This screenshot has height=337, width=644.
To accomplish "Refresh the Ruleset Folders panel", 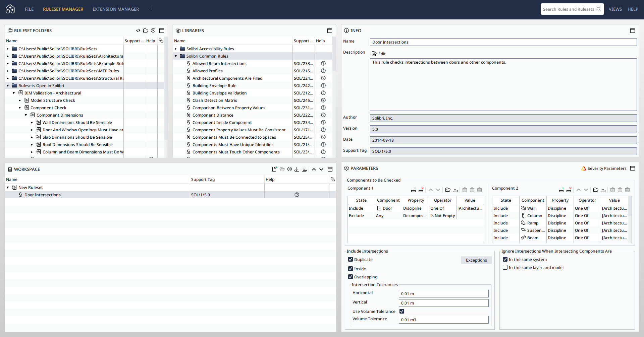I will [138, 30].
